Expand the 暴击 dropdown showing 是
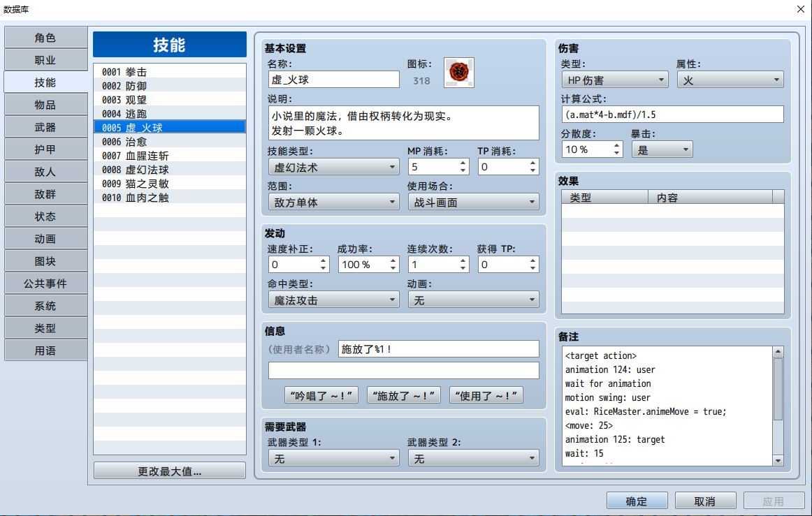This screenshot has width=812, height=516. click(x=662, y=149)
